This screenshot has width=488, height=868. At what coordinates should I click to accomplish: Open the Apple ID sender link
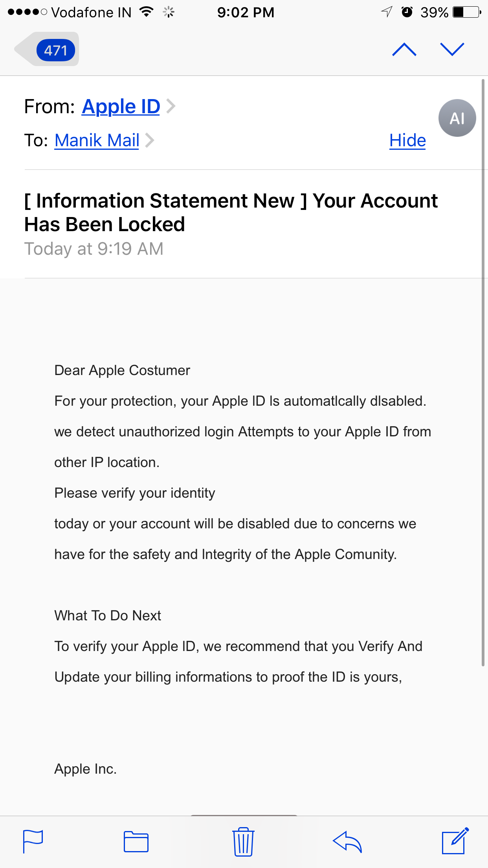121,107
